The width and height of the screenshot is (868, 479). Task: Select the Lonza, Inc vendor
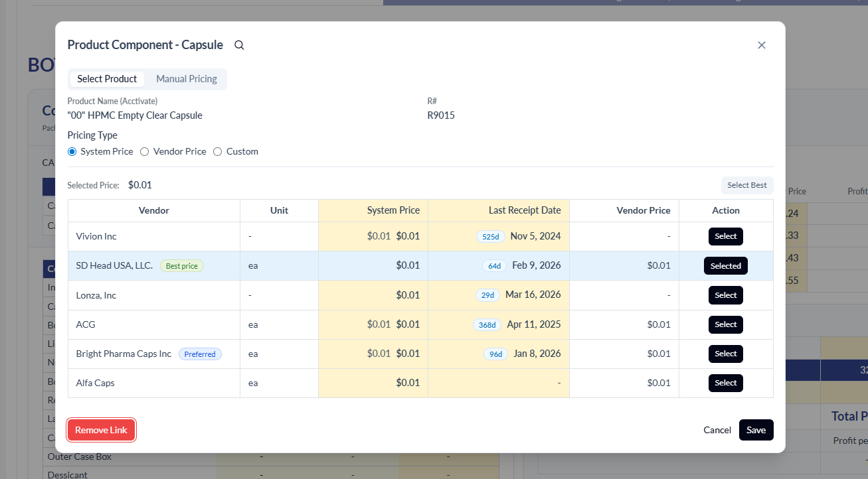point(726,295)
